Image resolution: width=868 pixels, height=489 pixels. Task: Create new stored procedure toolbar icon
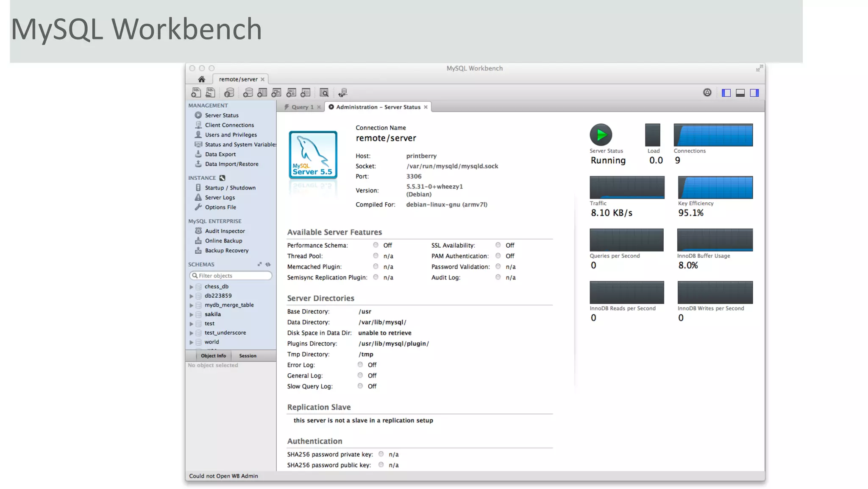[x=291, y=92]
